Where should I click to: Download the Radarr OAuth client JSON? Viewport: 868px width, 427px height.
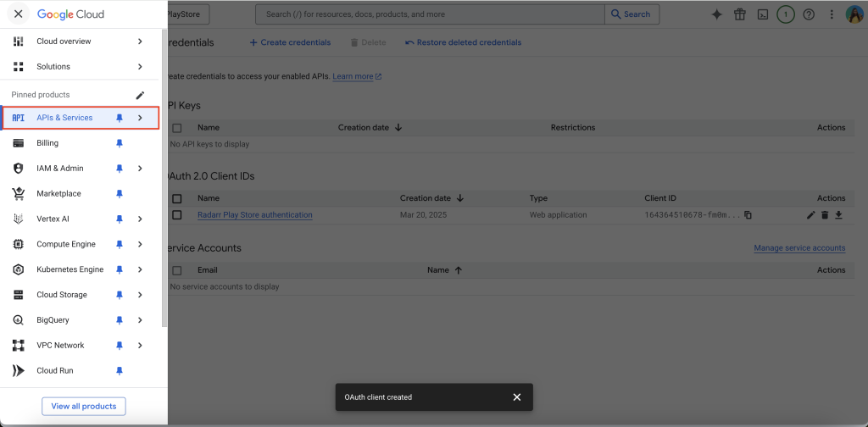coord(838,215)
